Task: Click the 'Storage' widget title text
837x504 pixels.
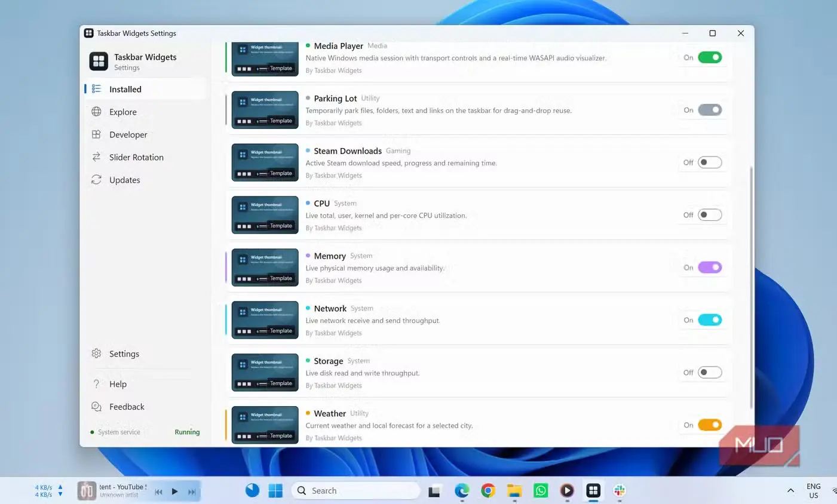Action: [329, 361]
